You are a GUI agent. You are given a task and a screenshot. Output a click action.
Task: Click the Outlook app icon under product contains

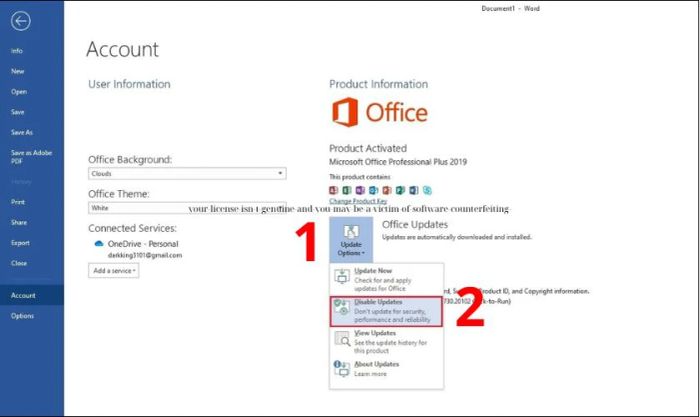(373, 190)
